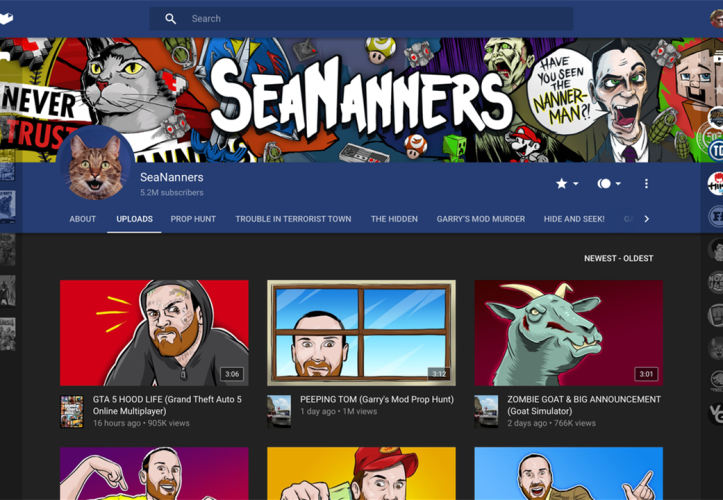Play the PEEPING TOM window thumbnail
Screen dimensions: 723x500
(x=361, y=333)
